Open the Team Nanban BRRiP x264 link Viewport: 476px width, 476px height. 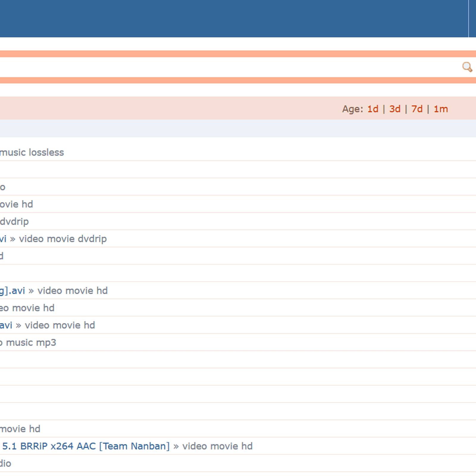point(86,446)
